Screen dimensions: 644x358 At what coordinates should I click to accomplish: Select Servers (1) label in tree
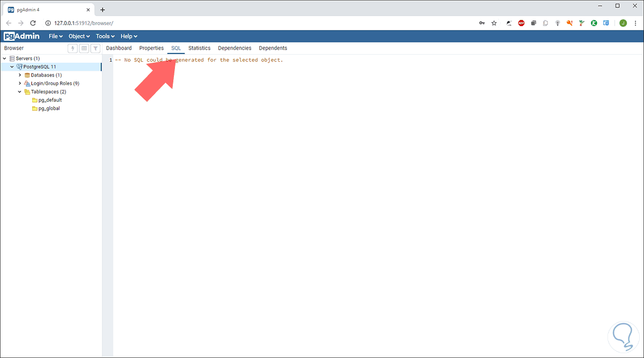pos(28,58)
